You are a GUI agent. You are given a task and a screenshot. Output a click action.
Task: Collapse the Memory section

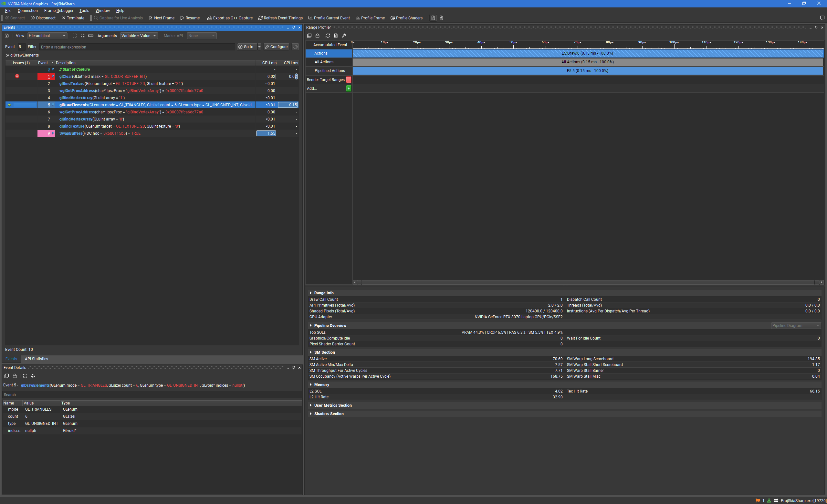[311, 384]
